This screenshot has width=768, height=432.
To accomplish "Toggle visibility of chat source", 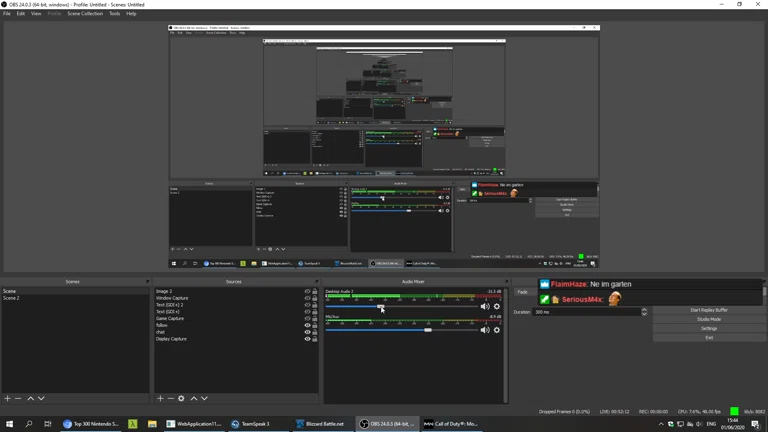I will pos(307,332).
